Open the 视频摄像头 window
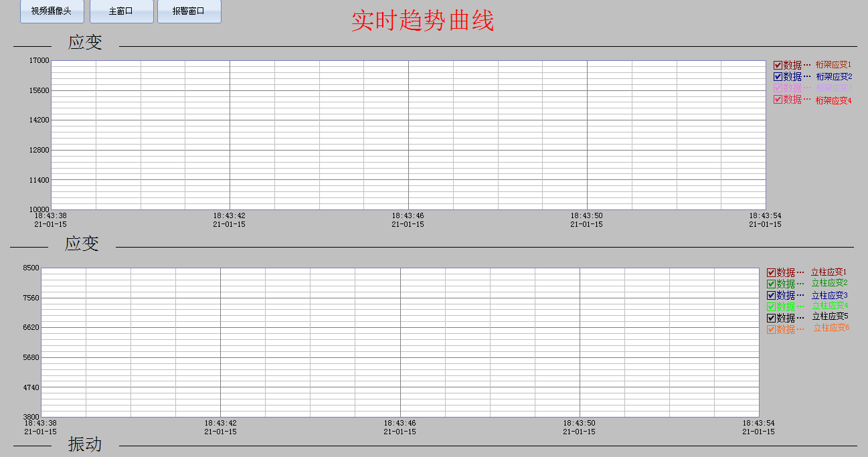Image resolution: width=868 pixels, height=457 pixels. click(x=52, y=11)
